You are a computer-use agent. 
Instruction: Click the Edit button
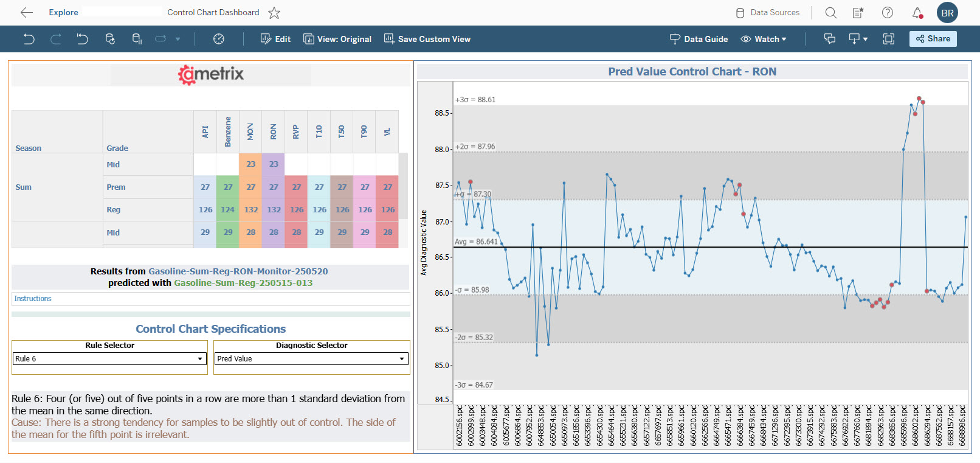pos(275,39)
